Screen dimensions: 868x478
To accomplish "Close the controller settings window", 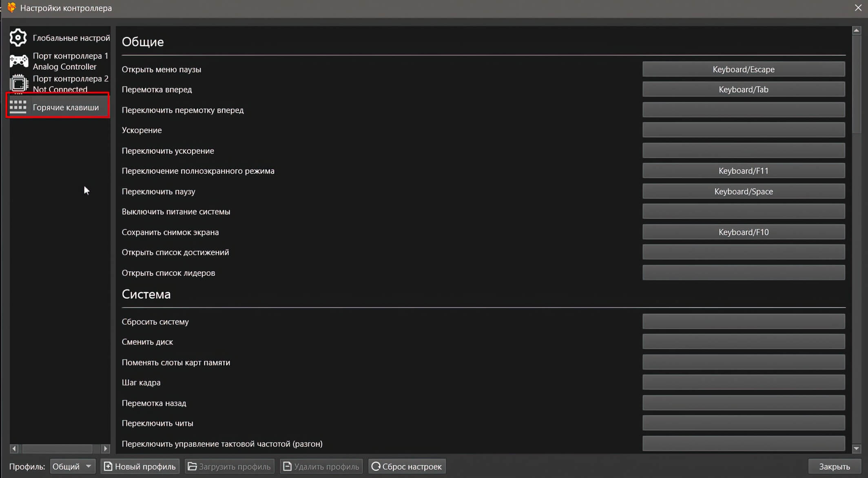I will 858,8.
